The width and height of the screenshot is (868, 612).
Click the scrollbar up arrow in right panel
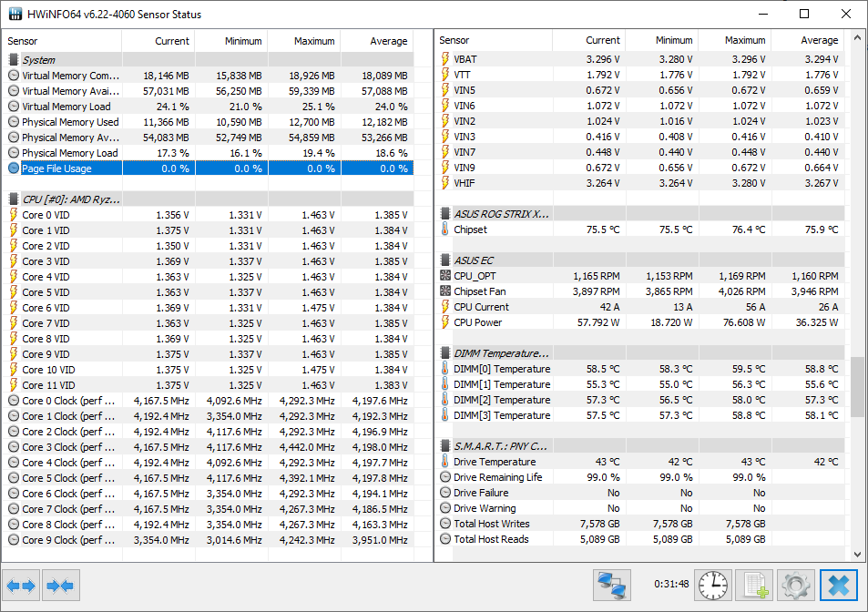point(857,38)
